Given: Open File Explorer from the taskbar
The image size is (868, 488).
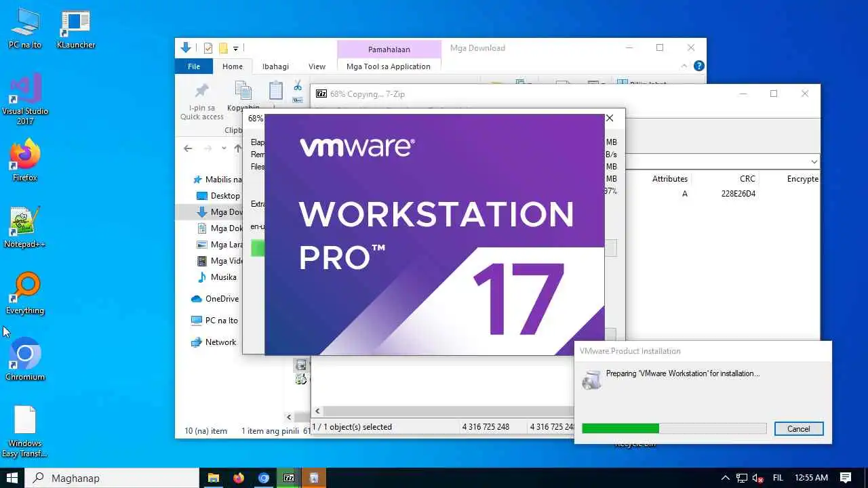Looking at the screenshot, I should click(x=213, y=478).
